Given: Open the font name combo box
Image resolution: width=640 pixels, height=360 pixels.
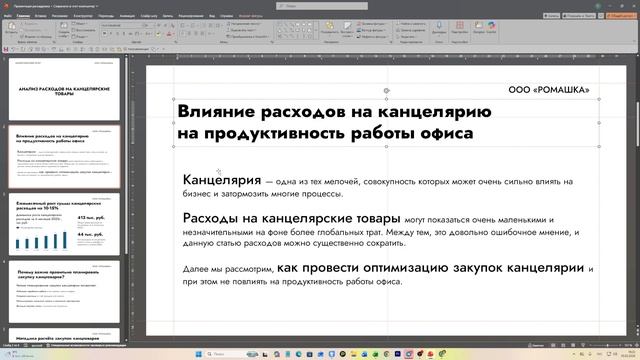Looking at the screenshot, I should [122, 25].
